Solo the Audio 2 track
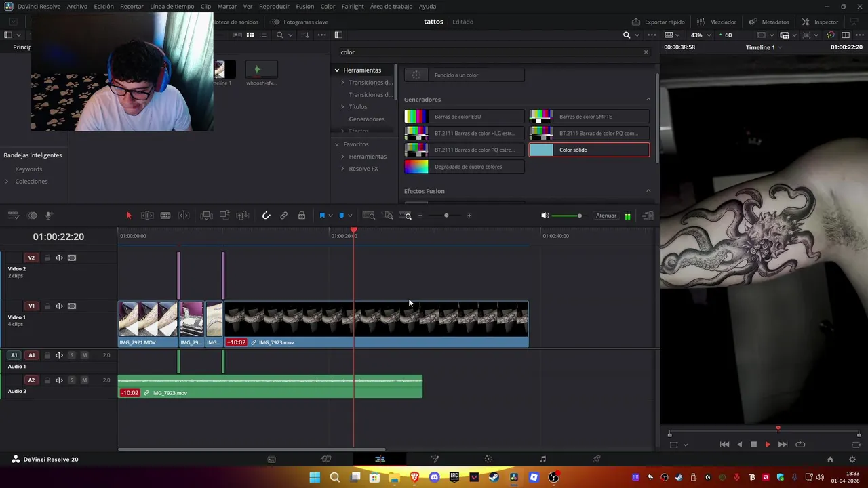The width and height of the screenshot is (868, 488). 72,380
